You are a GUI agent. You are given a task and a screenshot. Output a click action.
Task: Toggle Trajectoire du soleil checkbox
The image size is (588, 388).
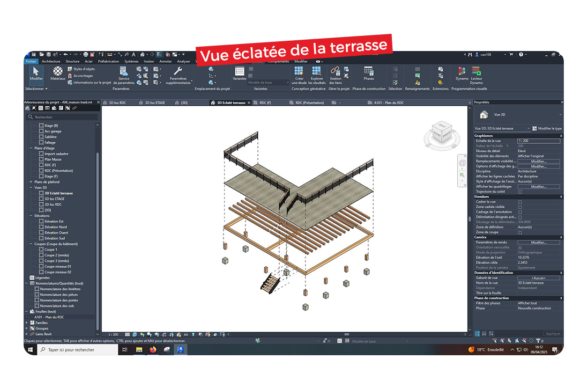pyautogui.click(x=520, y=192)
